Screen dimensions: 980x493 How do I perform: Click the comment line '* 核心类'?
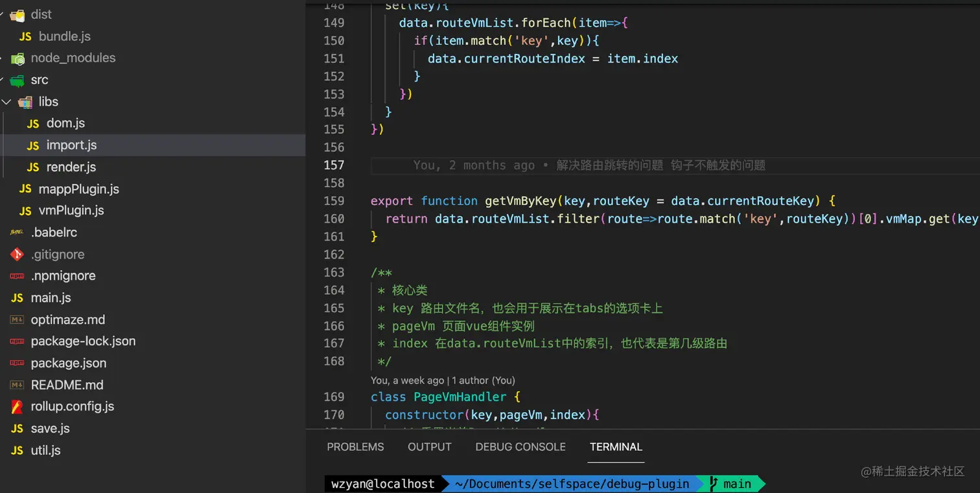(402, 290)
